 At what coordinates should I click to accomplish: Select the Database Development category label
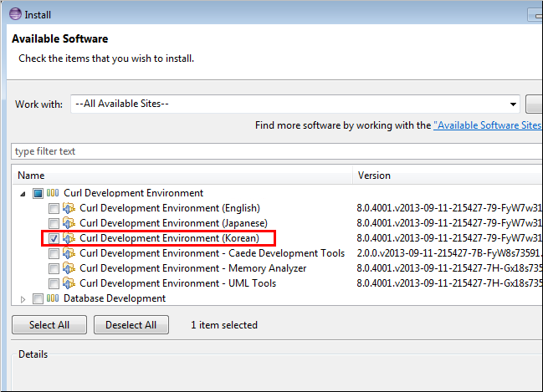click(x=115, y=298)
